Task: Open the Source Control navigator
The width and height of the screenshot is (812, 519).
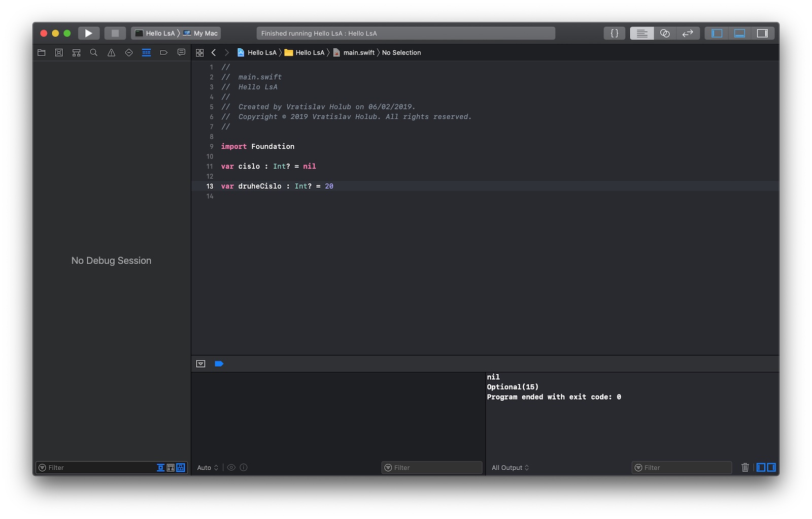Action: [x=59, y=53]
